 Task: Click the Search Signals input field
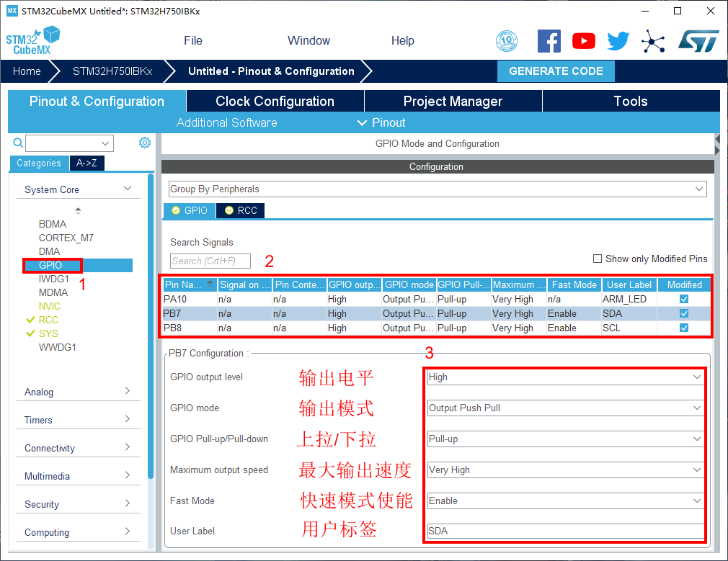(x=210, y=261)
